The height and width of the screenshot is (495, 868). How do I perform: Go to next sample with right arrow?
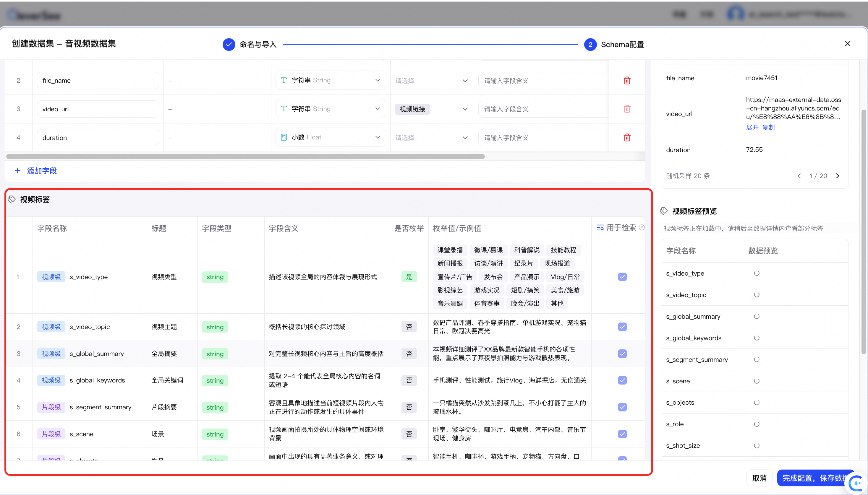[x=838, y=176]
